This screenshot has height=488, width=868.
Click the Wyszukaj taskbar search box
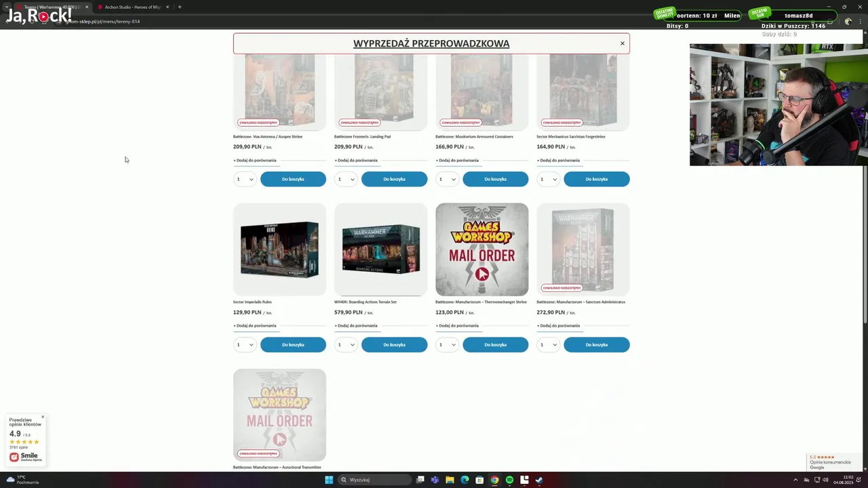[375, 480]
